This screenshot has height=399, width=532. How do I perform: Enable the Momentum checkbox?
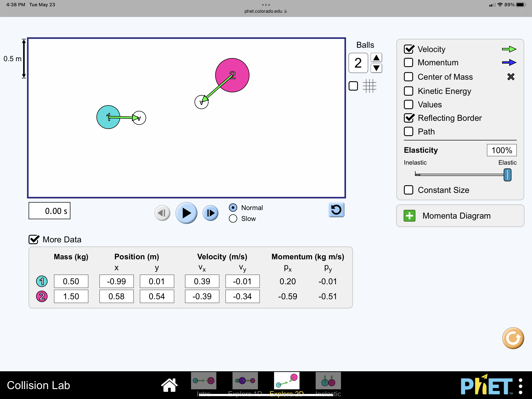408,62
